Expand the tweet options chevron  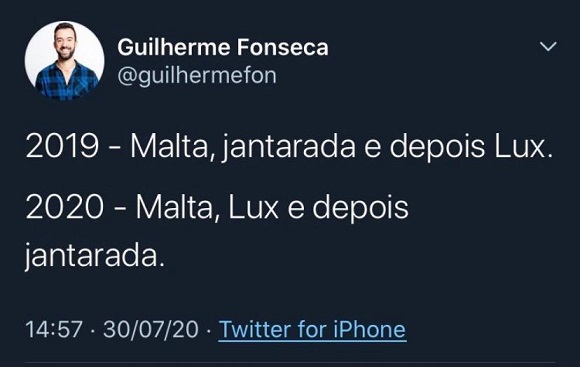(x=548, y=46)
